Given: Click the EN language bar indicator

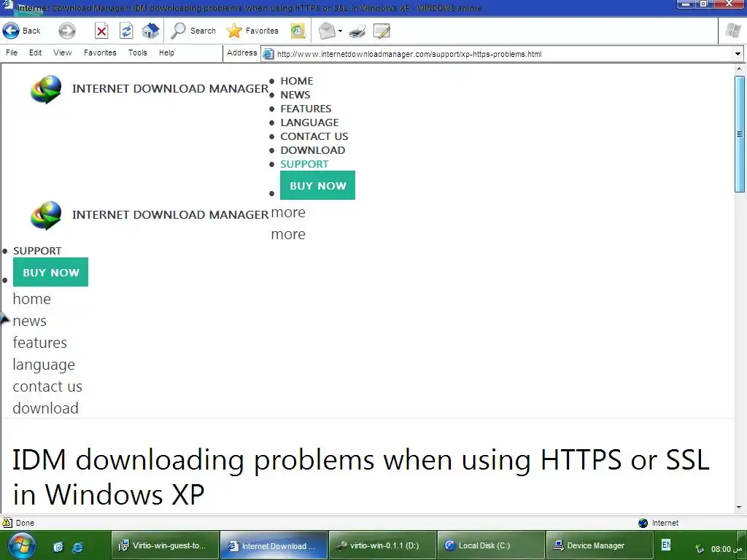Looking at the screenshot, I should click(x=666, y=545).
